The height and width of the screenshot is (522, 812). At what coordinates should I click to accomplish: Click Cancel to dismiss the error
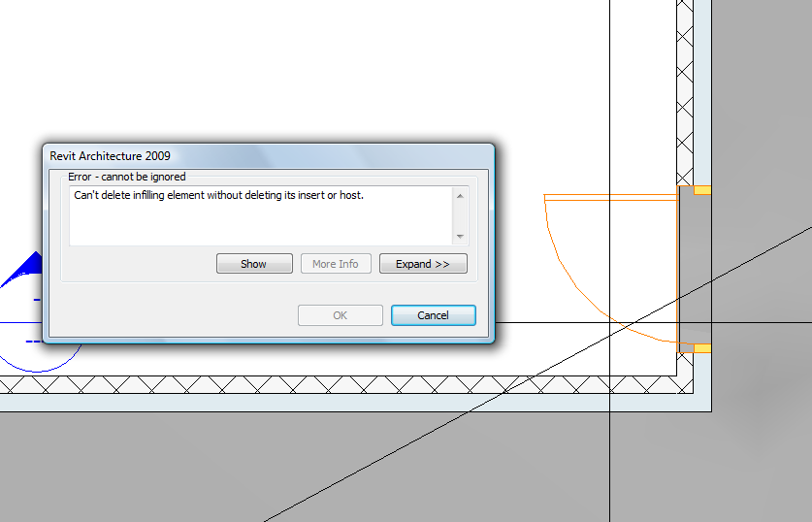pos(433,315)
